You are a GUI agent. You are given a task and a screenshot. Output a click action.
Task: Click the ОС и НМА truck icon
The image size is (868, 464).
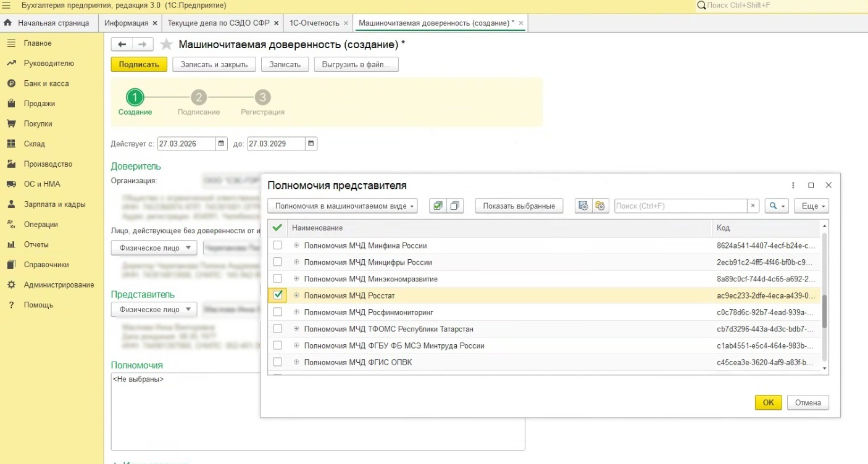tap(10, 184)
